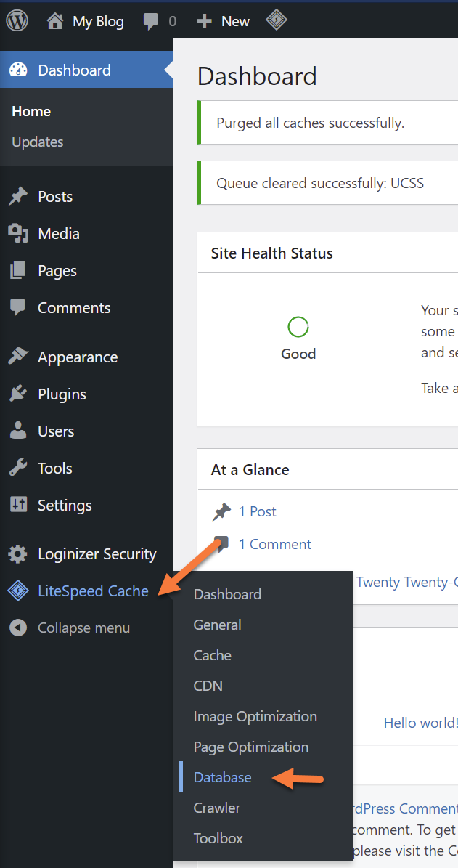Open Tools via the wrench icon
The image size is (458, 868).
(18, 469)
